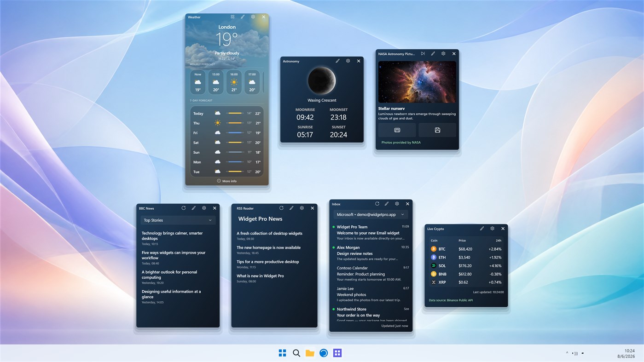Save the NASA picture with disk icon
The height and width of the screenshot is (362, 644).
pyautogui.click(x=437, y=130)
